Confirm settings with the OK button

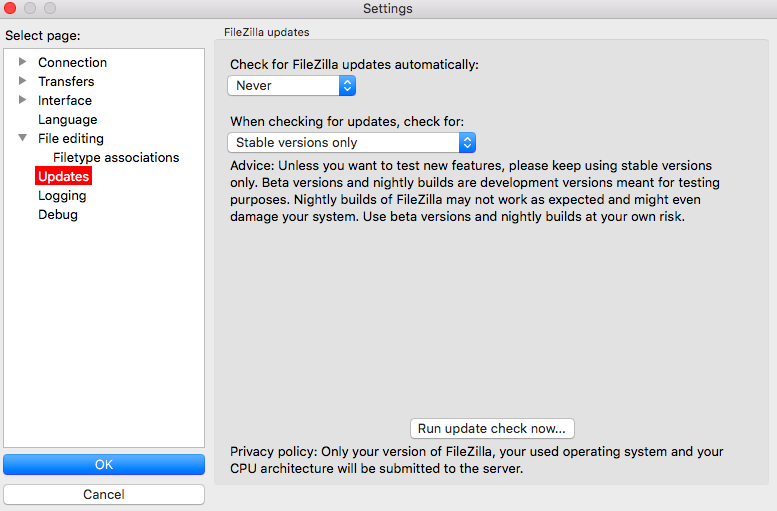pyautogui.click(x=104, y=464)
